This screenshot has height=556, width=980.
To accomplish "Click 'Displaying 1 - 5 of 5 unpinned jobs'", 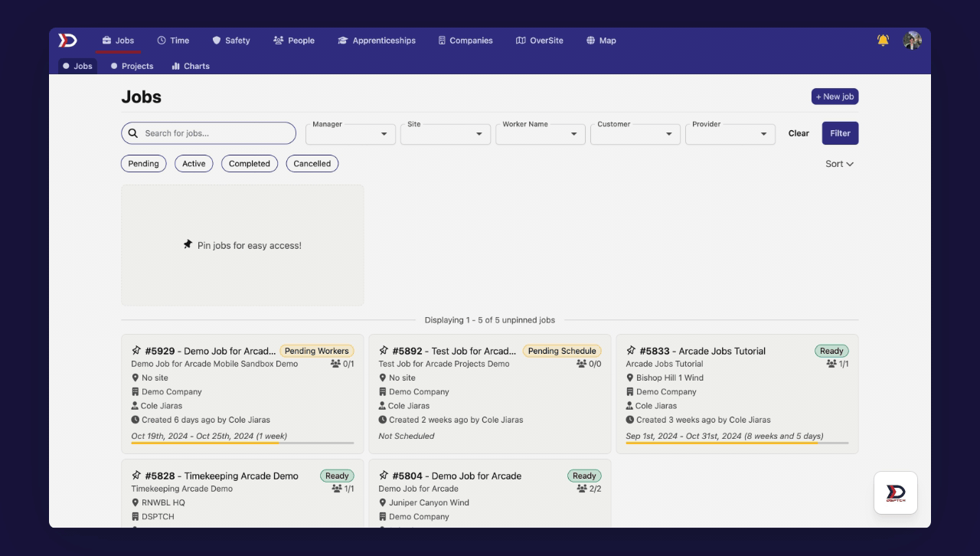I will click(x=490, y=320).
